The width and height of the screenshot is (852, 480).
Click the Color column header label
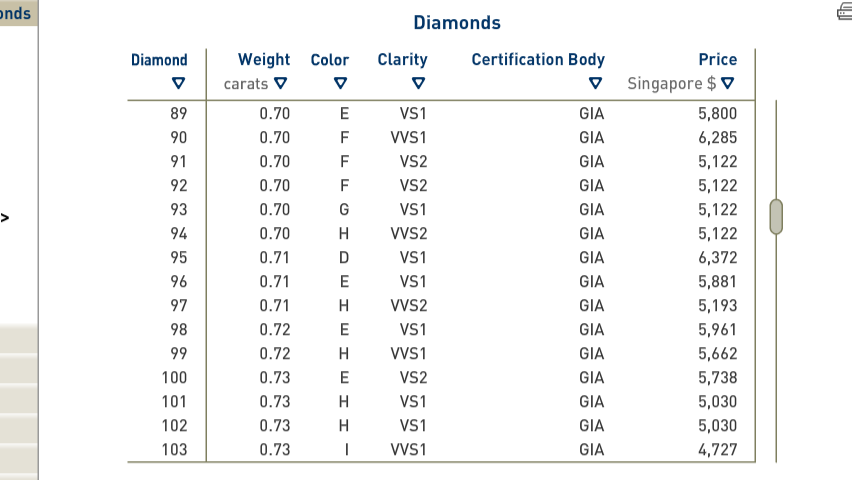click(x=330, y=60)
